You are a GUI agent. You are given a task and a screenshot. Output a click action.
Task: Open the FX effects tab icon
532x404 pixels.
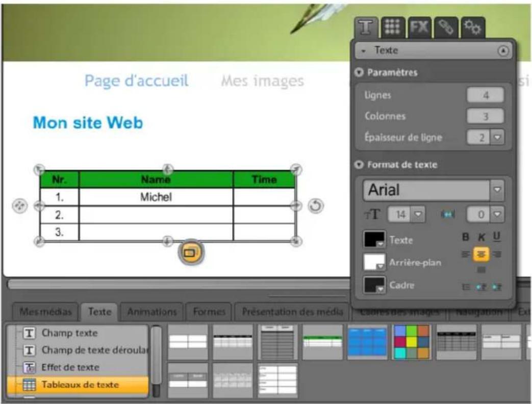pyautogui.click(x=419, y=27)
